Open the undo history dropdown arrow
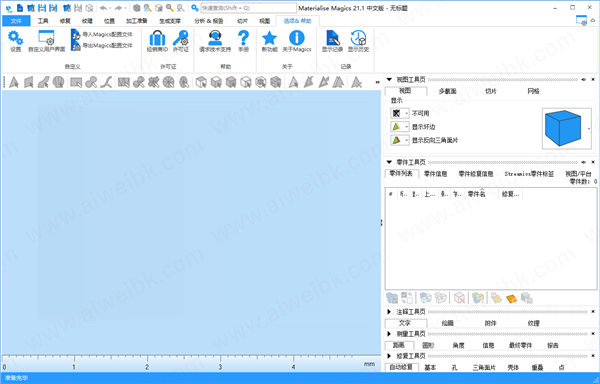This screenshot has height=384, width=600. click(x=110, y=8)
